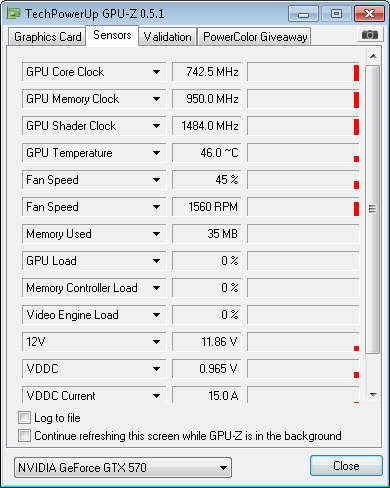Open the GPU Core Clock sensor dropdown

point(156,72)
